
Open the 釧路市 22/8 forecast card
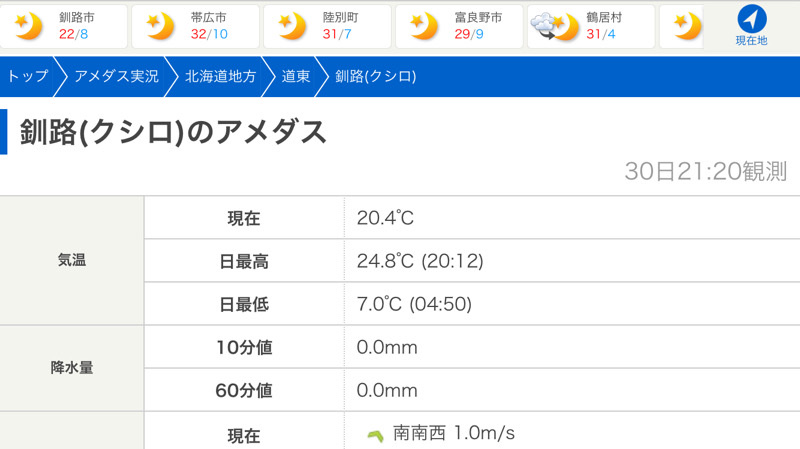click(x=64, y=27)
